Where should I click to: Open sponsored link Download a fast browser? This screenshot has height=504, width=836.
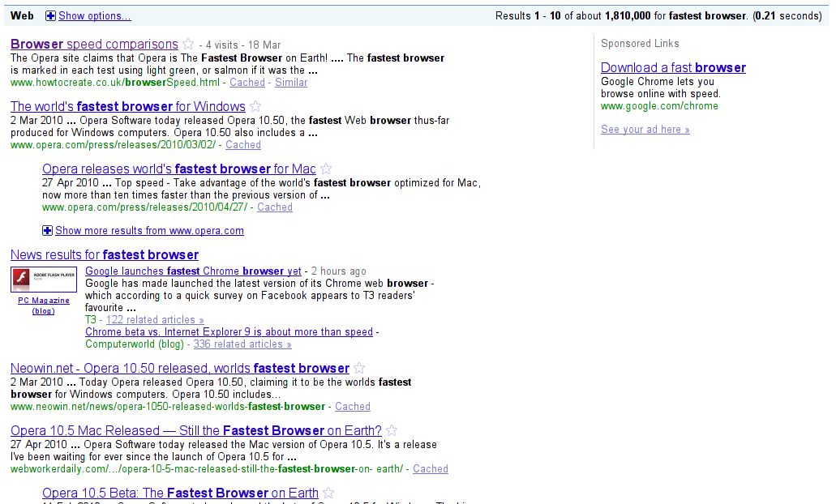(673, 68)
